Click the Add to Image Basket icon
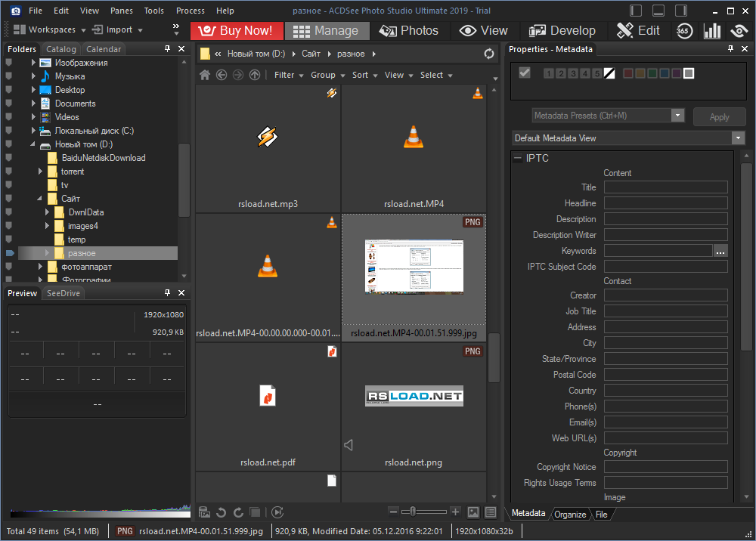This screenshot has width=756, height=541. [x=204, y=512]
